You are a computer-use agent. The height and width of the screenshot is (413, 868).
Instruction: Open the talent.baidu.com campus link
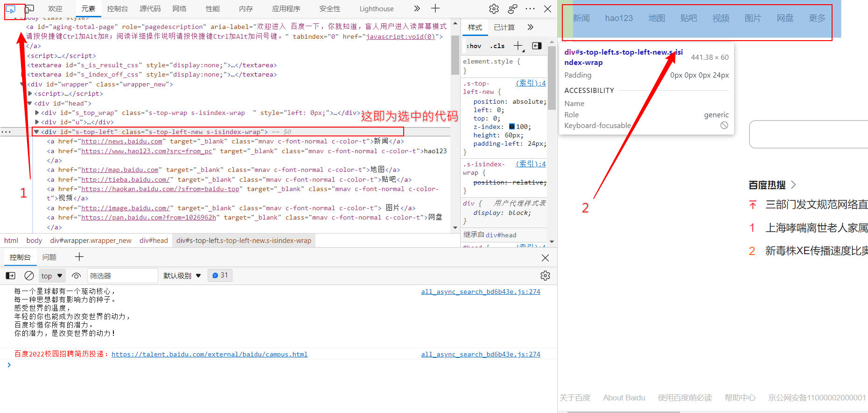[210, 354]
